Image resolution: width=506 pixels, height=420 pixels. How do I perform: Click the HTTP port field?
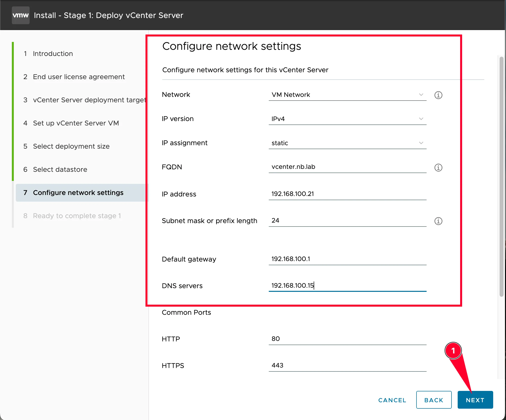pos(347,339)
